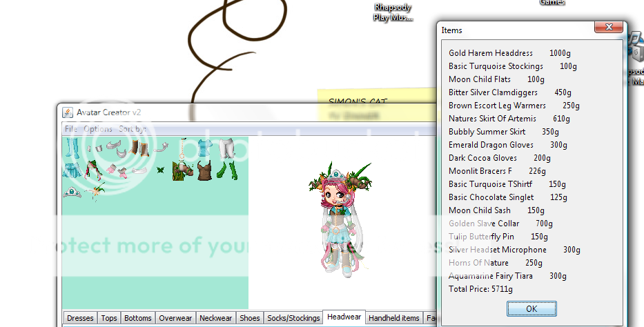Screen dimensions: 644x327
Task: Click the golden chain collar item
Action: (x=182, y=149)
